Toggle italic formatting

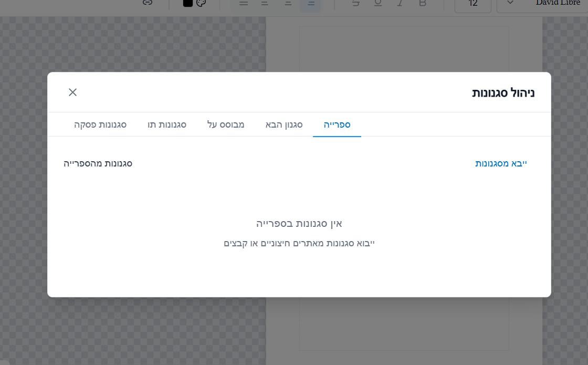click(401, 3)
